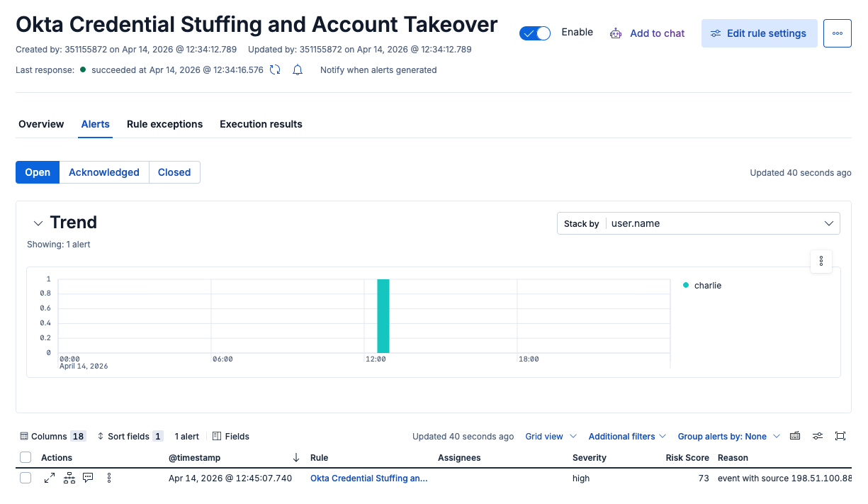Open the Grid view dropdown
The image size is (868, 504).
point(551,437)
